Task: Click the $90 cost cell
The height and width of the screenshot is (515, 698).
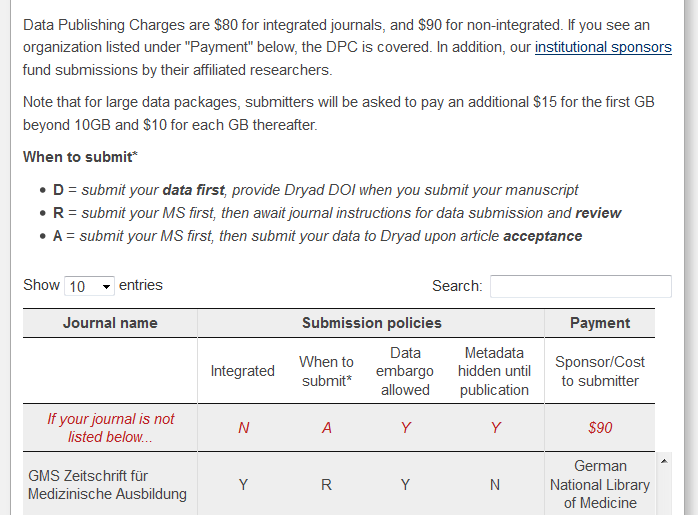Action: (x=600, y=428)
